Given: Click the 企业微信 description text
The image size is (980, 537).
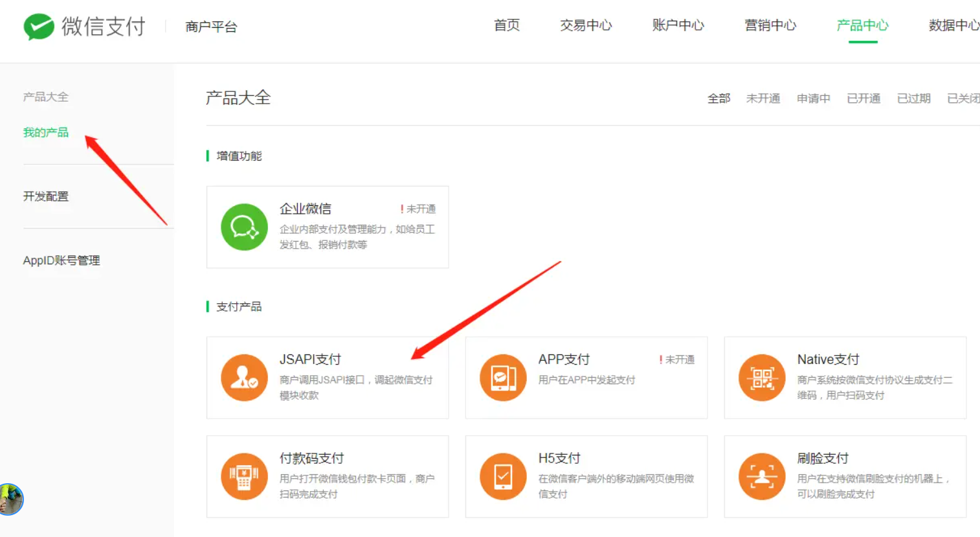Looking at the screenshot, I should pos(357,237).
